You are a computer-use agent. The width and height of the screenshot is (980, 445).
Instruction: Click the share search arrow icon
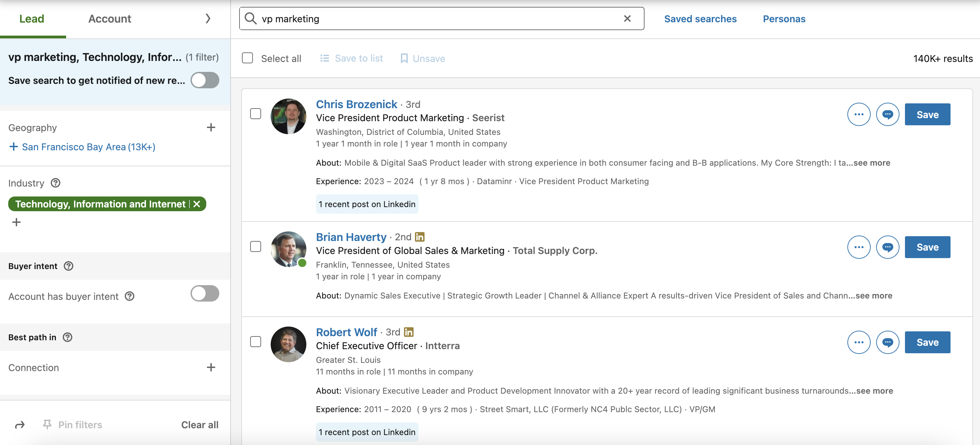point(20,425)
